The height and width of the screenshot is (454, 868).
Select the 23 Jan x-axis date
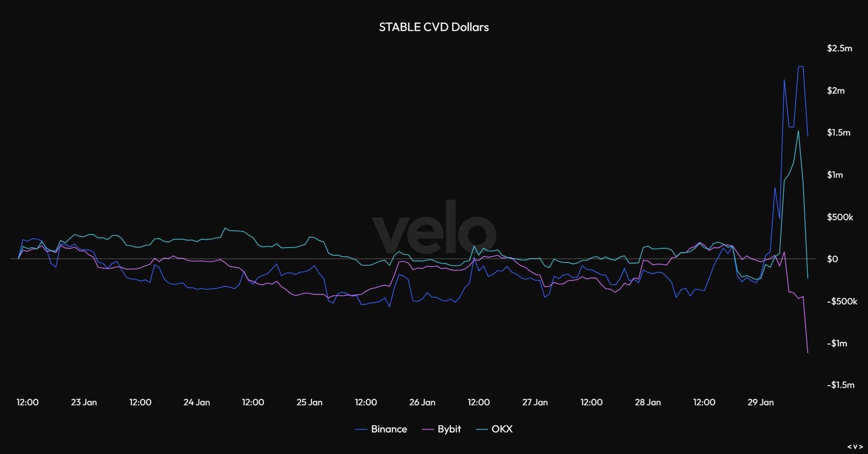[x=84, y=402]
